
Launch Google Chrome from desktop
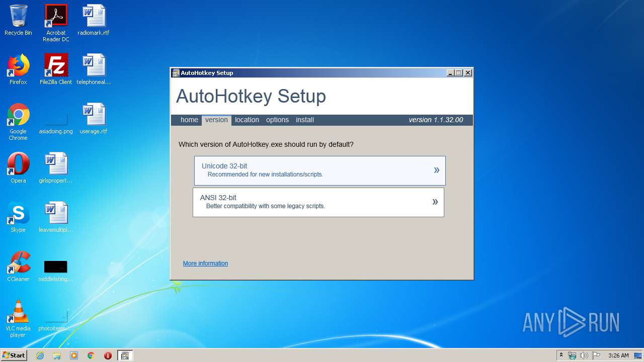click(18, 122)
